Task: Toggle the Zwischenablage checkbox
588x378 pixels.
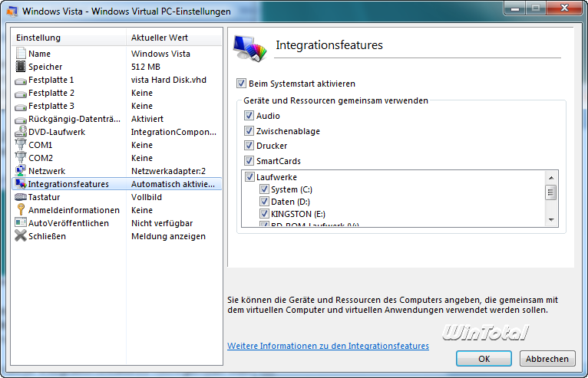Action: click(249, 131)
